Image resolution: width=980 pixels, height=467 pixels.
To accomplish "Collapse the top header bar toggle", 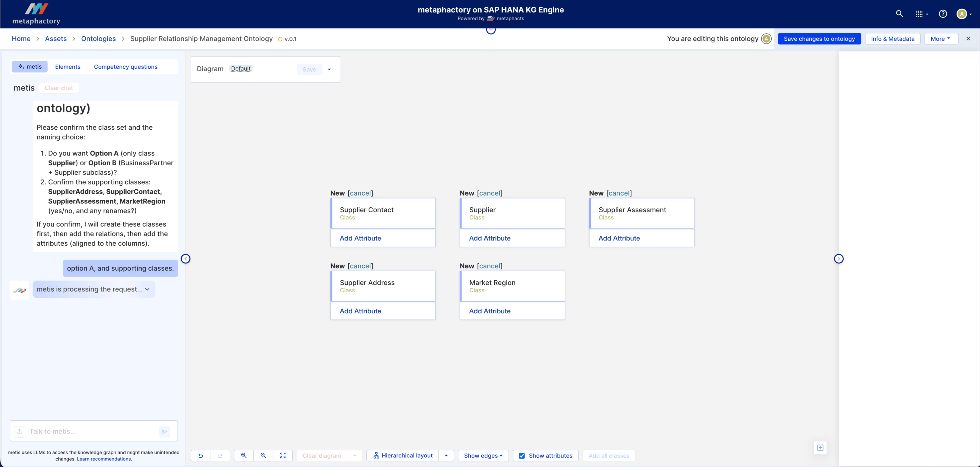I will tap(491, 30).
